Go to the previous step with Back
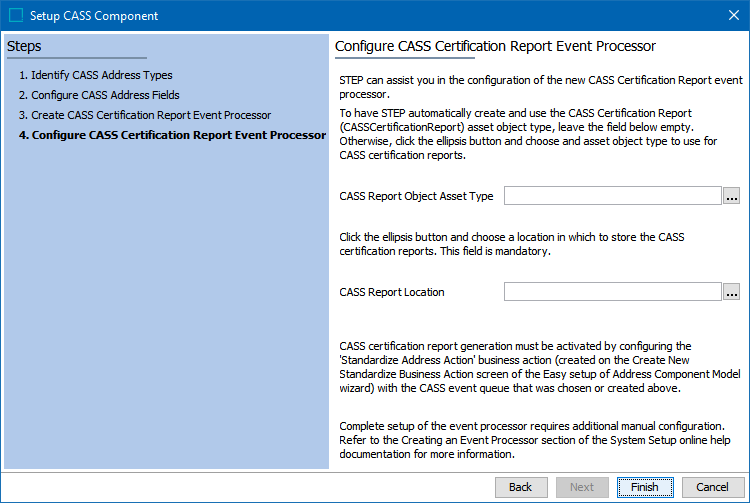 click(x=521, y=487)
